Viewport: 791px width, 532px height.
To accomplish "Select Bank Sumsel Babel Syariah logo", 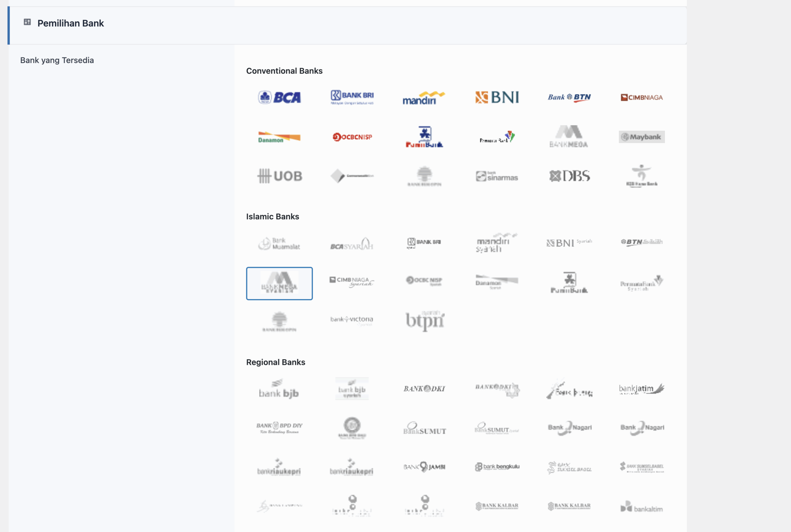I will [642, 467].
